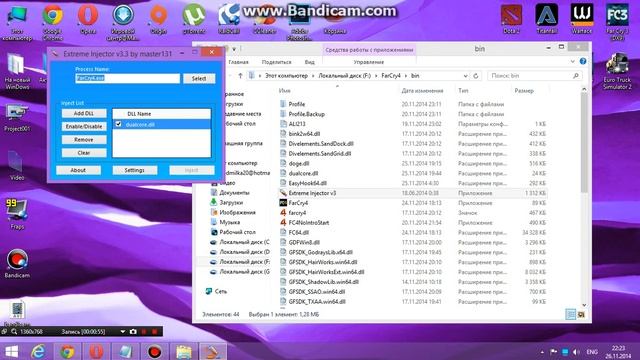Open Сеть in navigation pane

pos(221,291)
